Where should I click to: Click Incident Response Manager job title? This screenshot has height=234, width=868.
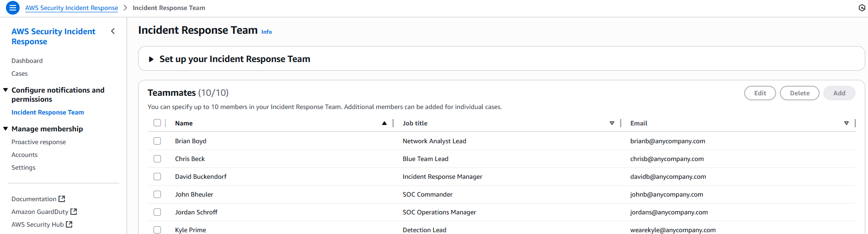(x=442, y=177)
